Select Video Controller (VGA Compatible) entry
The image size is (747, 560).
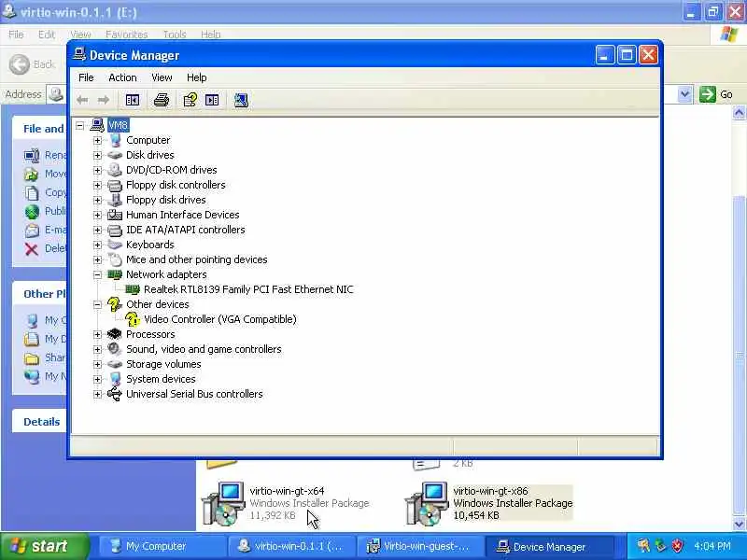click(220, 319)
